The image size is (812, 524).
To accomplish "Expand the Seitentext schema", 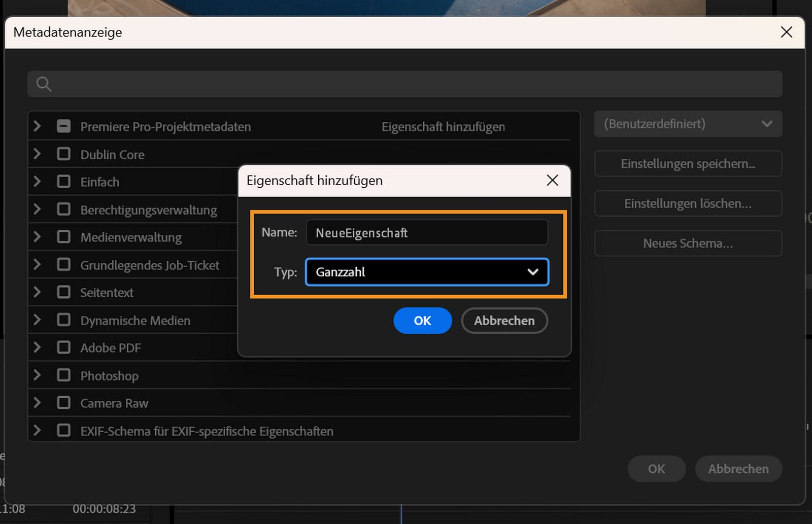I will tap(37, 292).
